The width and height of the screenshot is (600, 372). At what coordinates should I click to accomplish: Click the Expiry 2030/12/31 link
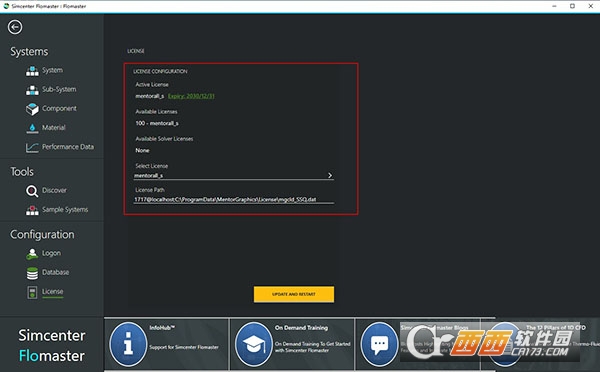click(191, 96)
